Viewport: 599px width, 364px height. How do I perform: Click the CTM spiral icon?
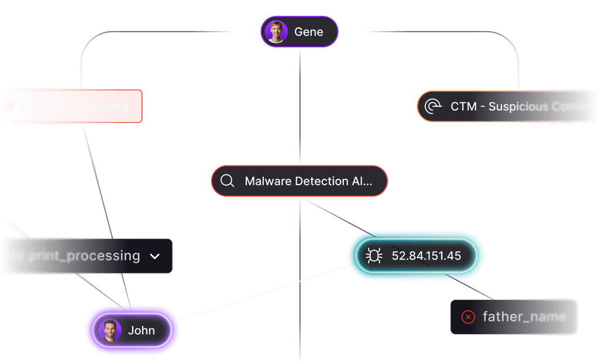[x=433, y=106]
